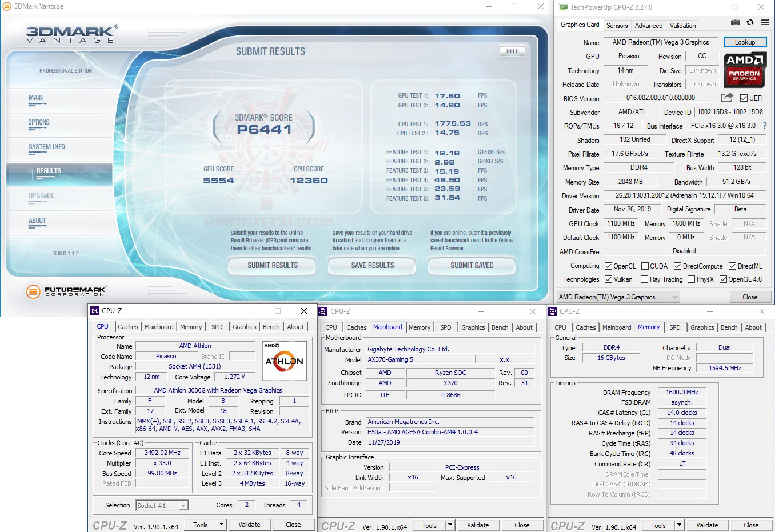775x532 pixels.
Task: Enable the PhysX checkbox
Action: pos(691,279)
